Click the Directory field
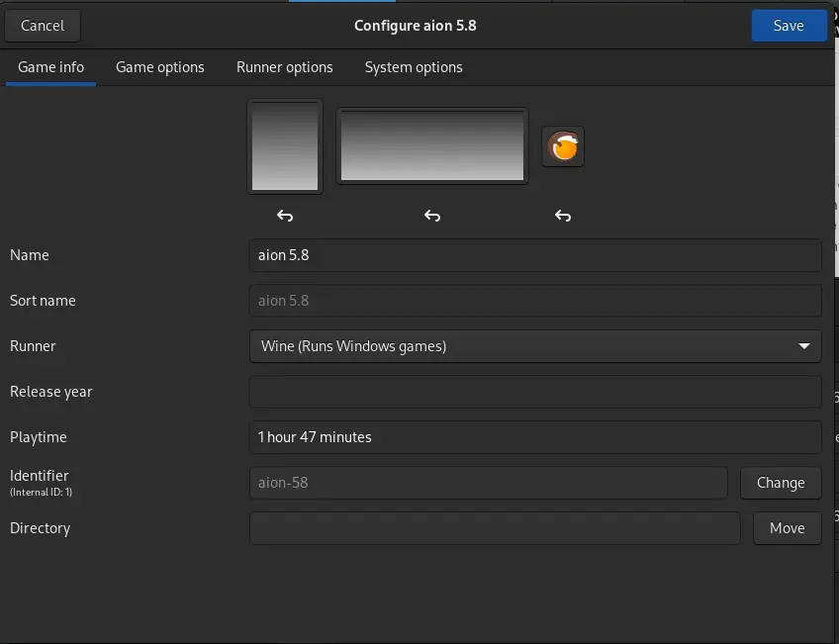This screenshot has height=644, width=839. coord(495,528)
